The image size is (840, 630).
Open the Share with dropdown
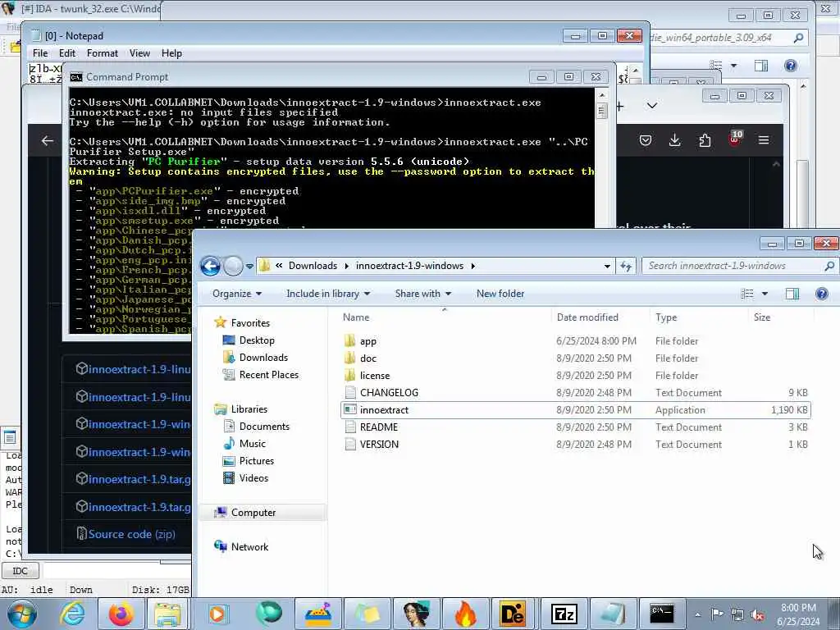click(422, 294)
